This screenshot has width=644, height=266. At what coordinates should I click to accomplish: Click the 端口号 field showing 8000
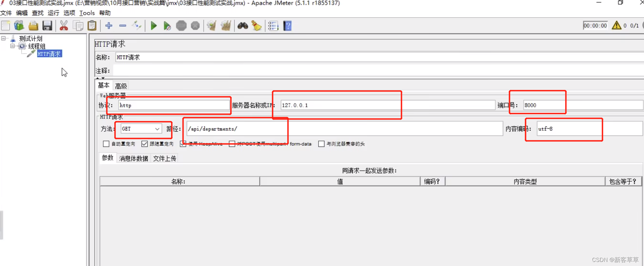pyautogui.click(x=583, y=105)
